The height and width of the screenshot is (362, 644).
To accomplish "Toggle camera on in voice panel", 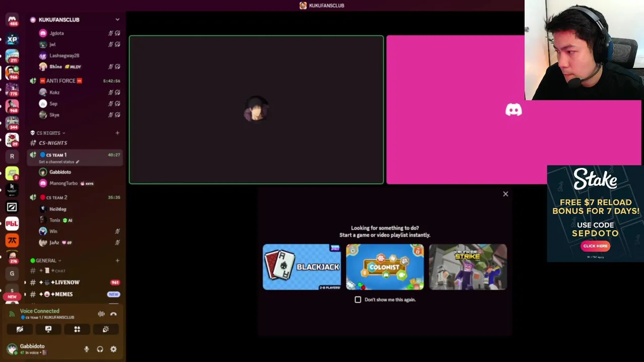I will point(20,329).
